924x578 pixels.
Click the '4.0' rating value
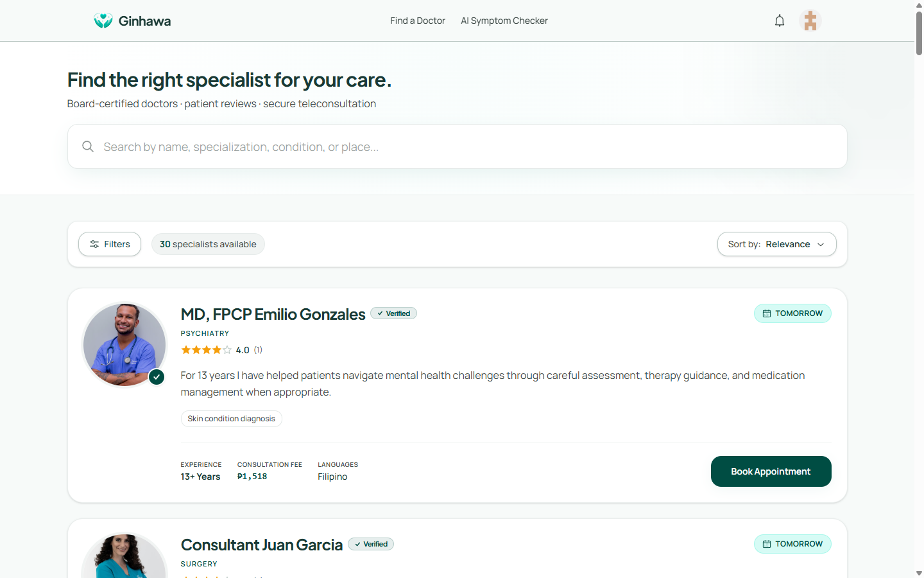pos(243,350)
